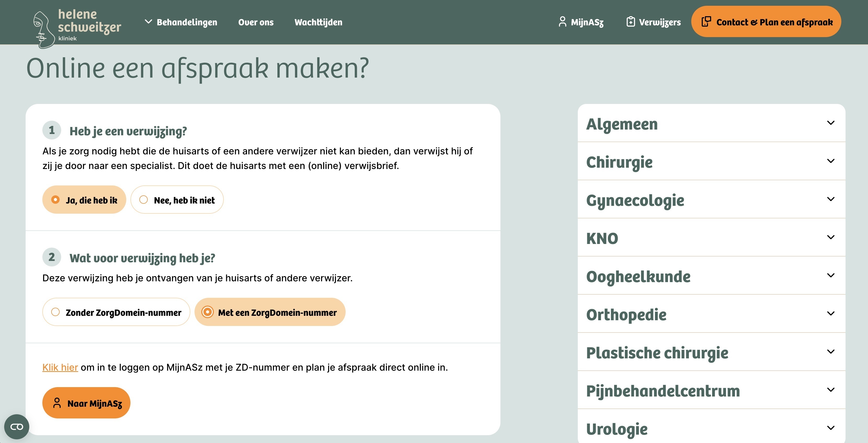Screen dimensions: 868x443
Task: Click the person icon in Naar MijnASz button
Action: 57,403
